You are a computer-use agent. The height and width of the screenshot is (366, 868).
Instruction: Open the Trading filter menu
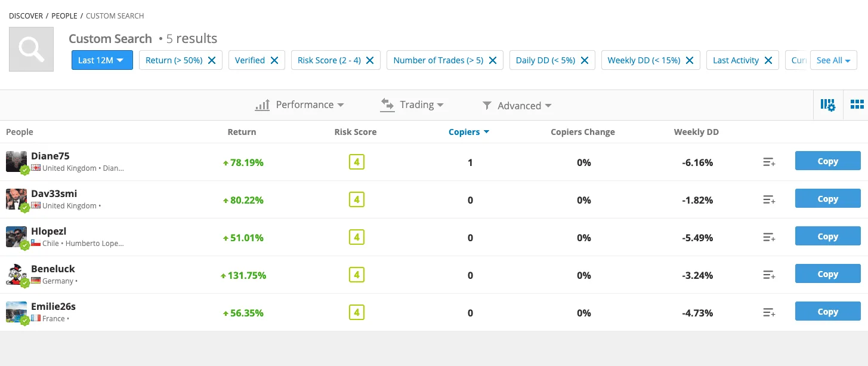pos(412,105)
